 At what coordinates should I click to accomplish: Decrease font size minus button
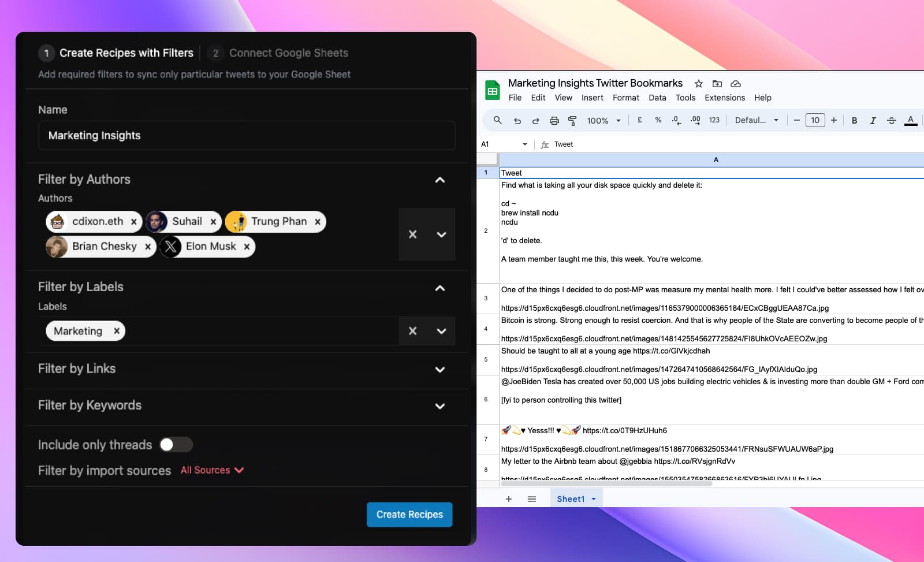coord(797,120)
